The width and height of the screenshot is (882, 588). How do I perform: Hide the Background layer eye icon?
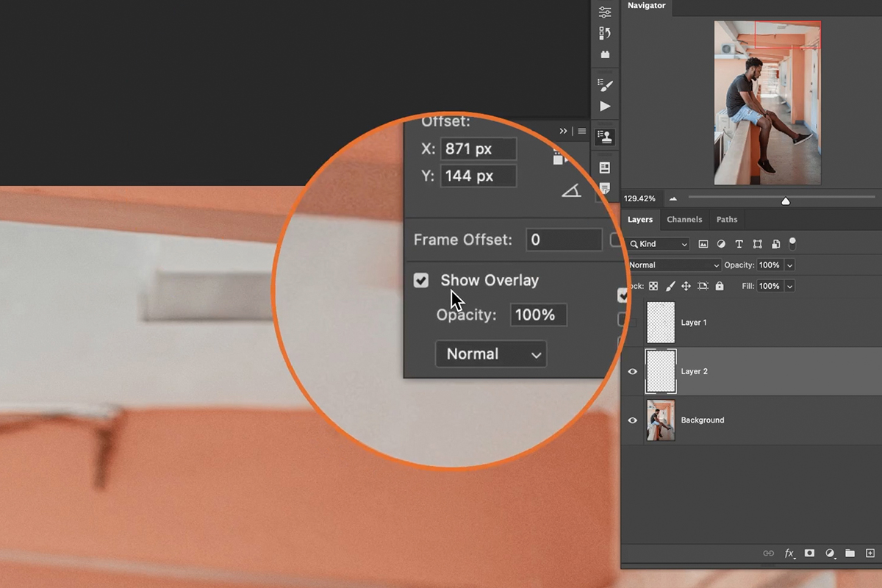point(632,420)
